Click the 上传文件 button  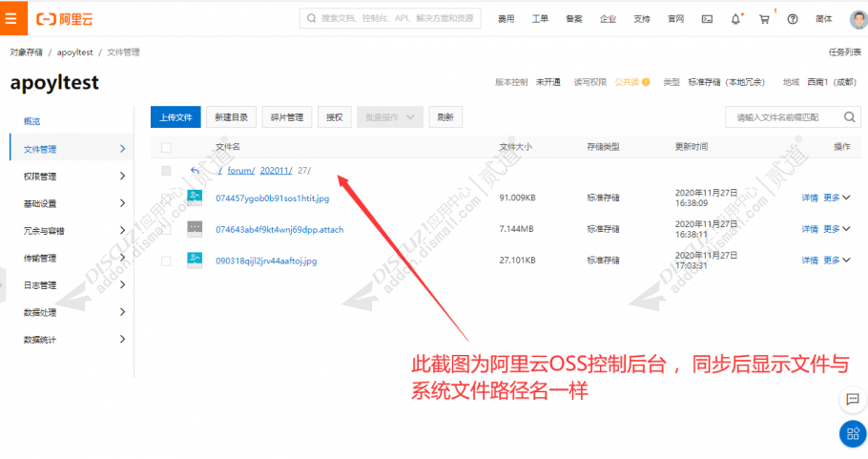click(x=176, y=117)
